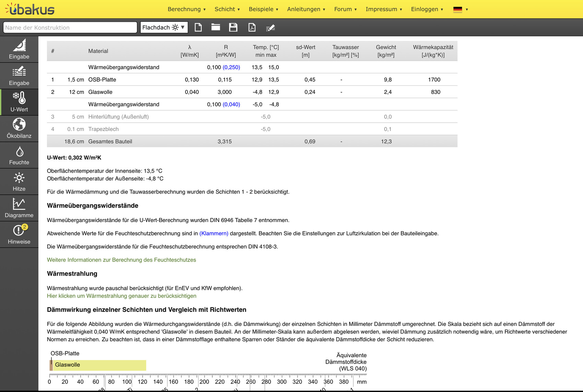Open link Weitere Informationen zur Berechnung des Feuchteschutzes
Image resolution: width=583 pixels, height=392 pixels.
(x=121, y=260)
